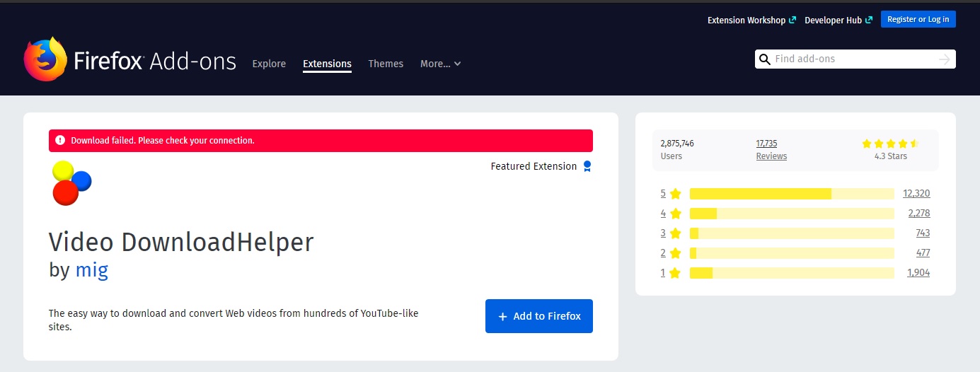This screenshot has height=372, width=980.
Task: Click the three-star rating bar
Action: click(x=792, y=233)
